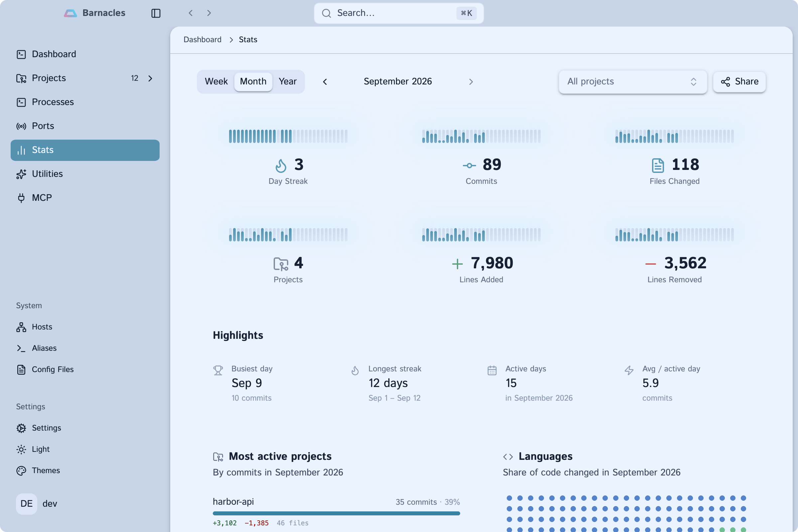Viewport: 798px width, 532px height.
Task: Go back with the top navigation arrow
Action: pyautogui.click(x=191, y=13)
